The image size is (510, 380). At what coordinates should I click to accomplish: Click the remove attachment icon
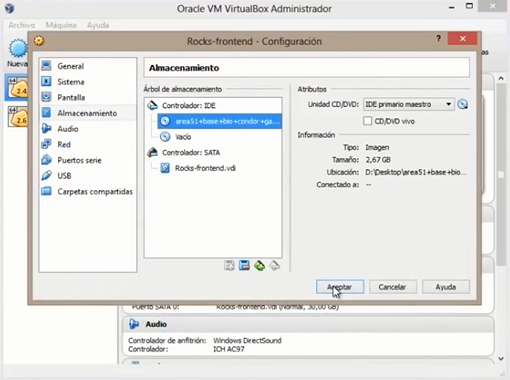[x=274, y=266]
